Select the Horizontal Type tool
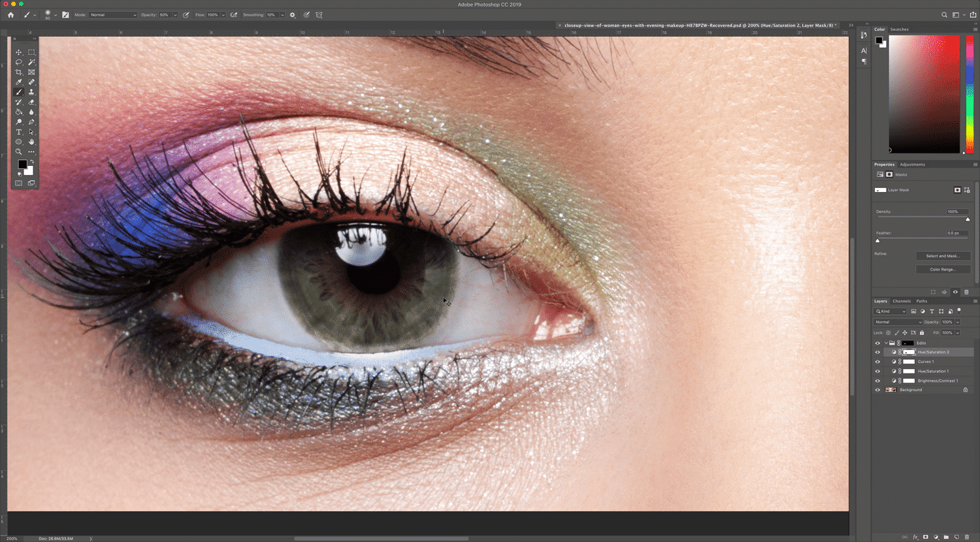 pos(19,132)
